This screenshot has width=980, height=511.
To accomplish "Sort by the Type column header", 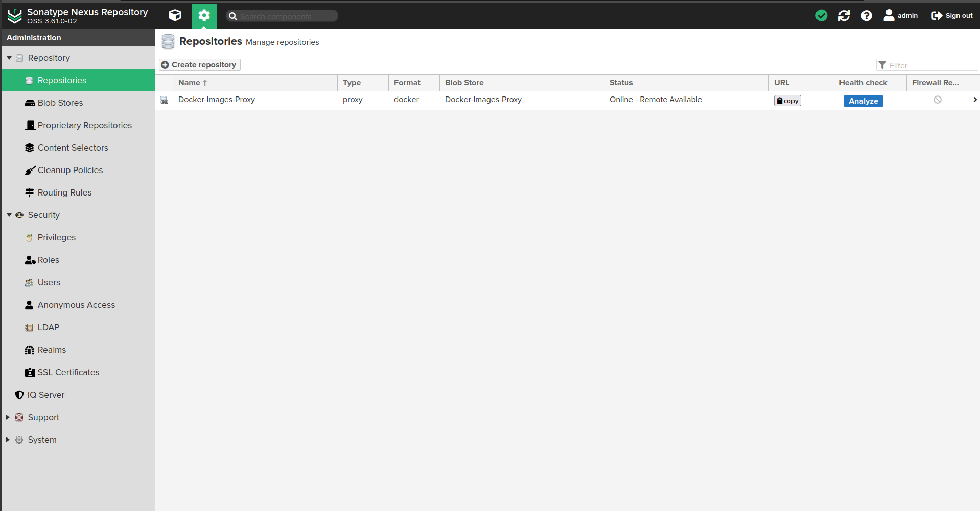I will click(x=363, y=83).
